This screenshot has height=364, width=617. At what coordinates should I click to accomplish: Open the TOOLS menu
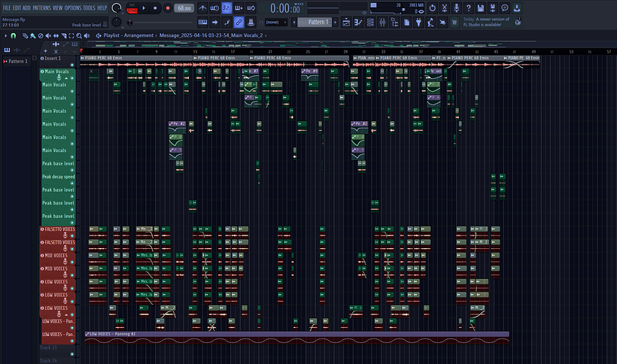(x=89, y=8)
